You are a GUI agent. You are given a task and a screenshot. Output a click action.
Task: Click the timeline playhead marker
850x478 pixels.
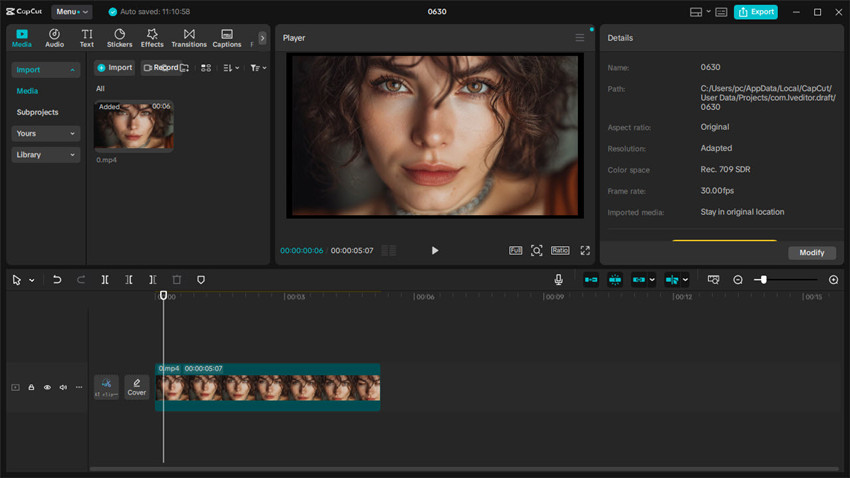pos(163,295)
